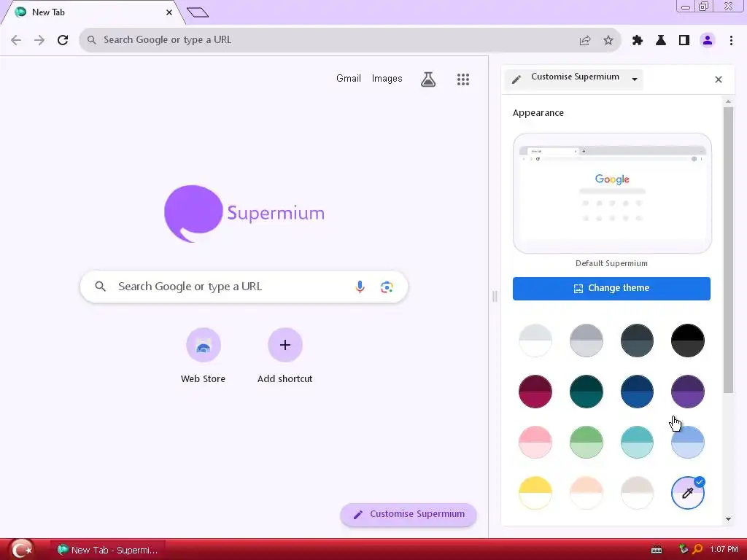Click the pencil icon in side panel header
Viewport: 747px width, 560px height.
coord(516,79)
